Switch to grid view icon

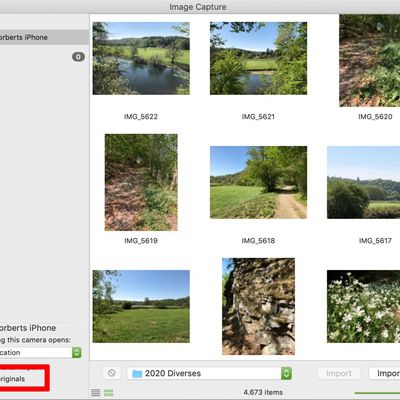[x=109, y=393]
